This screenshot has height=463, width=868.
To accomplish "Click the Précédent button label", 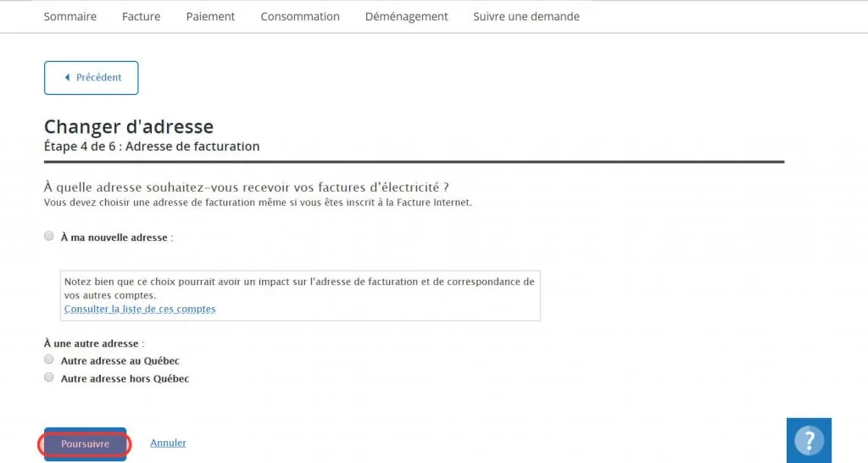I will point(98,77).
